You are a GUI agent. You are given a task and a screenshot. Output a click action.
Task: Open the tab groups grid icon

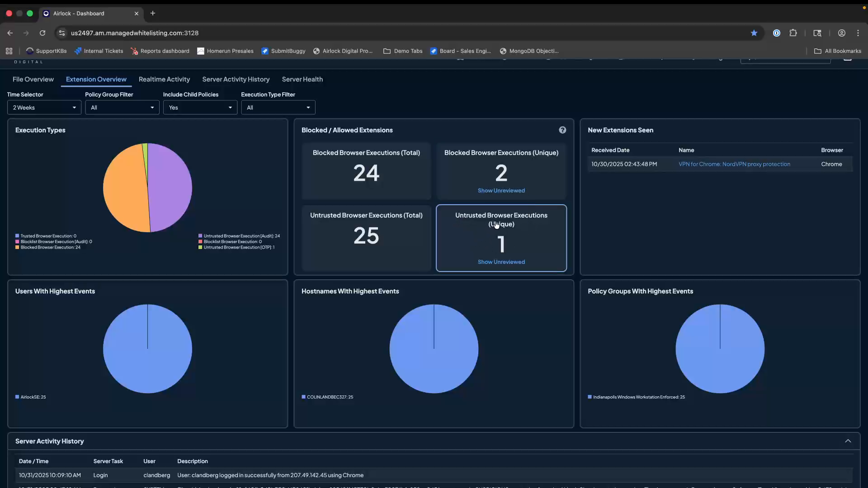point(9,51)
